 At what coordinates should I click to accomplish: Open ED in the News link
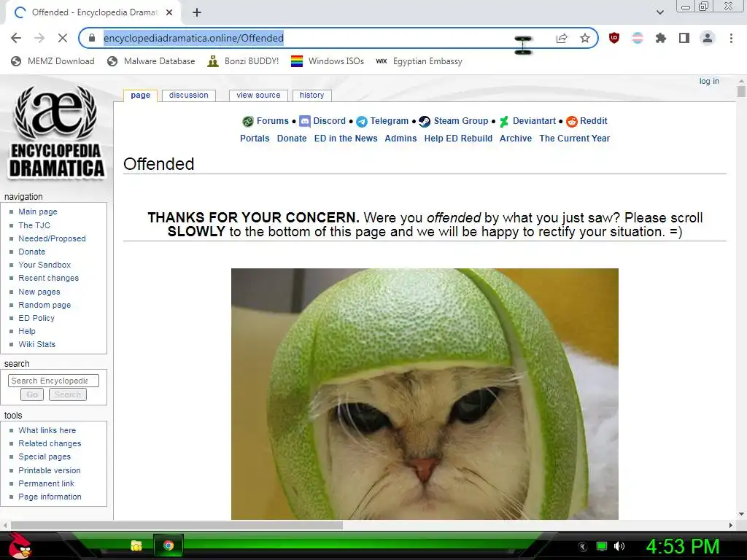pyautogui.click(x=345, y=138)
